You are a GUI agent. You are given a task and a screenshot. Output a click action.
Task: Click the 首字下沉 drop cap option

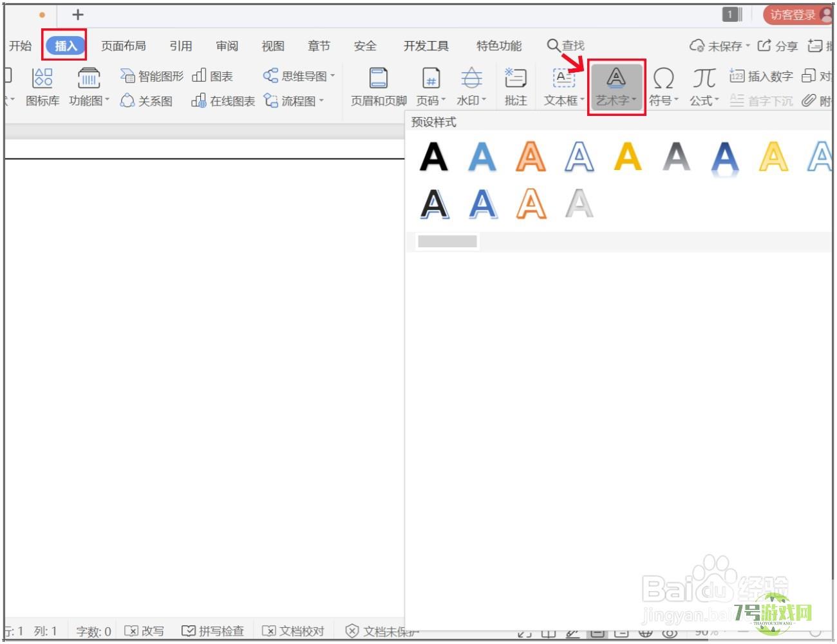point(761,101)
